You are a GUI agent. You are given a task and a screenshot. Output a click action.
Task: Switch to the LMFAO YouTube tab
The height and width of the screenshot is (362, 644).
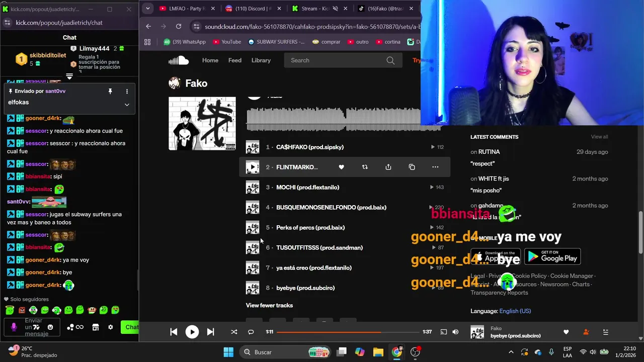(187, 9)
